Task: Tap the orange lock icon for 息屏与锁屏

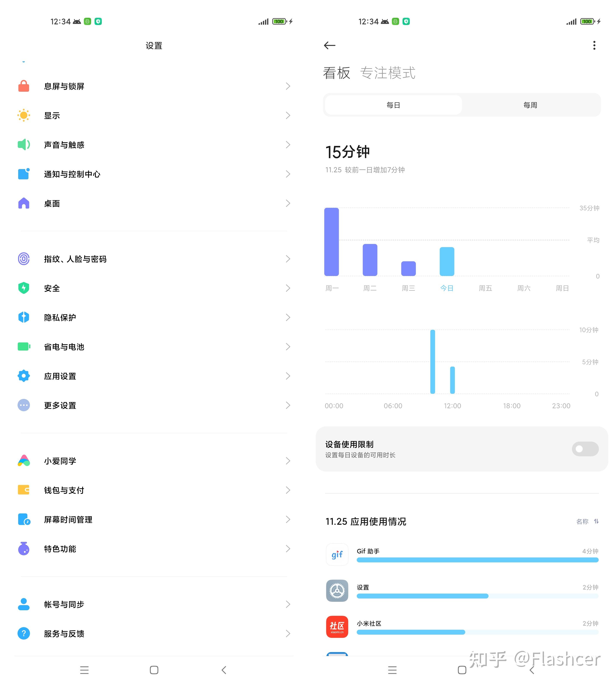Action: coord(23,86)
